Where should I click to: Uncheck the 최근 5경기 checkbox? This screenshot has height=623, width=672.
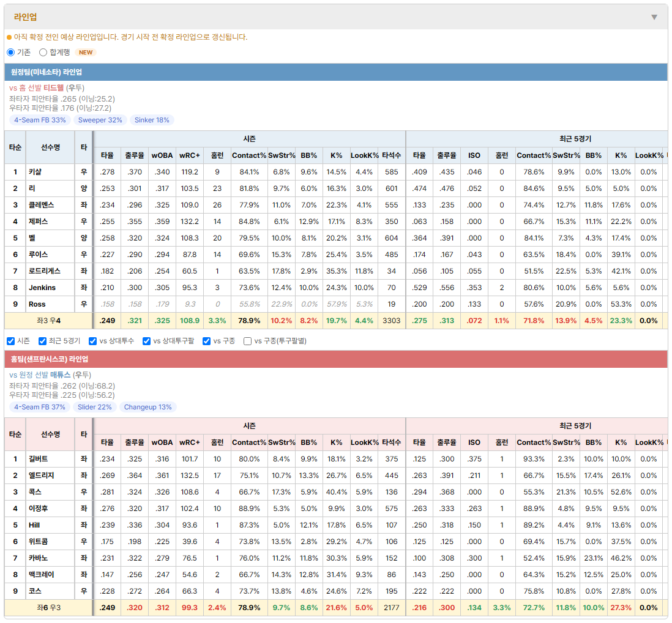tap(42, 341)
